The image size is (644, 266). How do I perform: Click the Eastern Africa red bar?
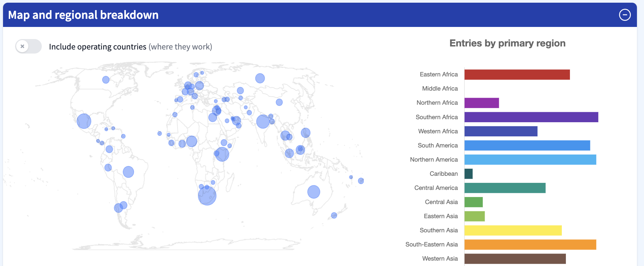pyautogui.click(x=517, y=74)
